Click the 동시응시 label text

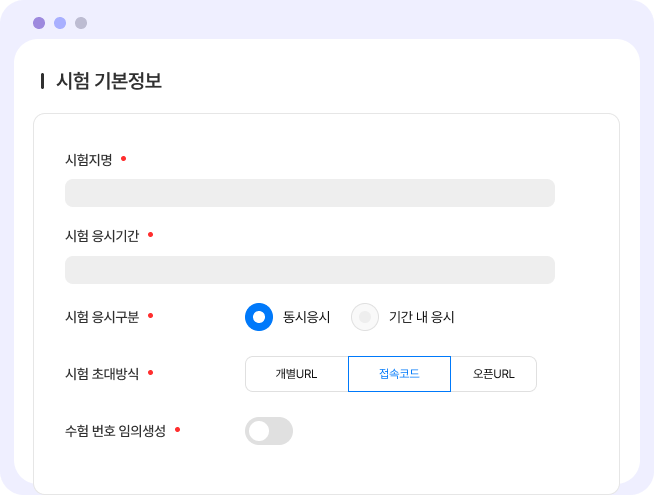tap(307, 317)
